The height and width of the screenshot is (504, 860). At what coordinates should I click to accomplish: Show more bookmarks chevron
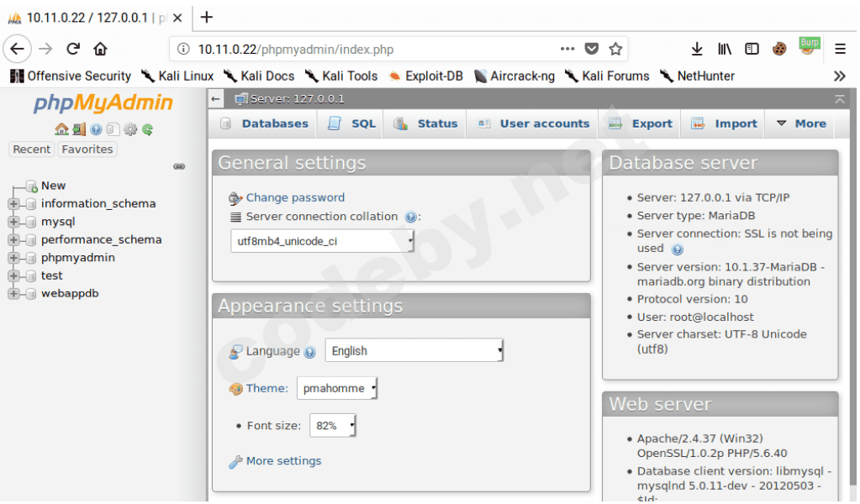tap(839, 76)
